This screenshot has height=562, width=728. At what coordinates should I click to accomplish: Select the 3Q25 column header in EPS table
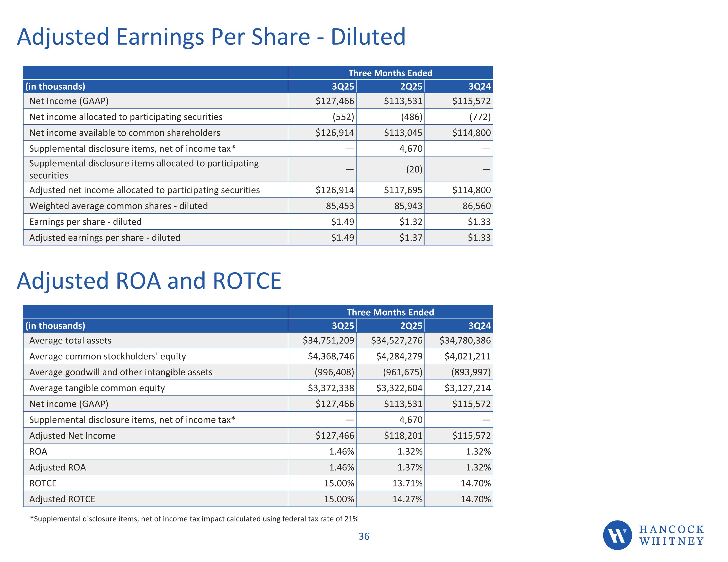[x=343, y=86]
